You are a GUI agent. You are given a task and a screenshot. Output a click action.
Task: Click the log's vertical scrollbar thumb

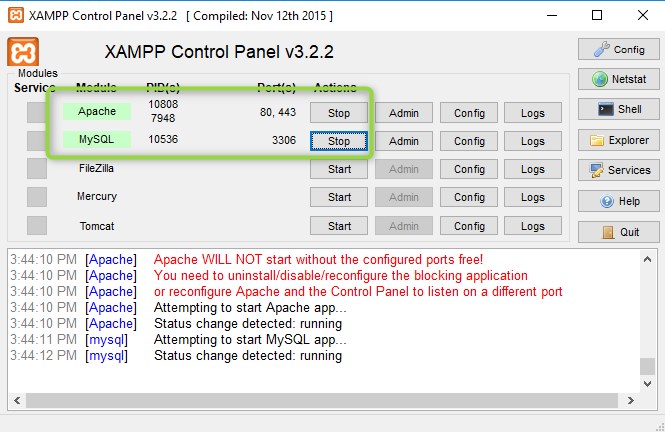click(x=647, y=366)
